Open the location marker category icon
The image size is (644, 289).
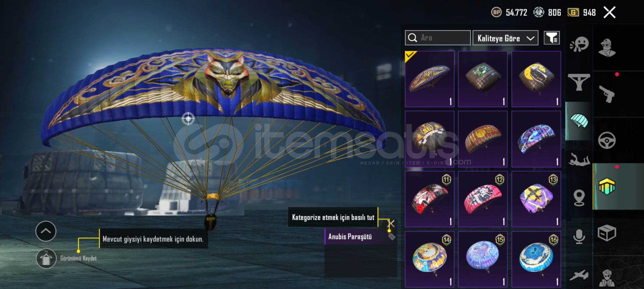click(579, 198)
